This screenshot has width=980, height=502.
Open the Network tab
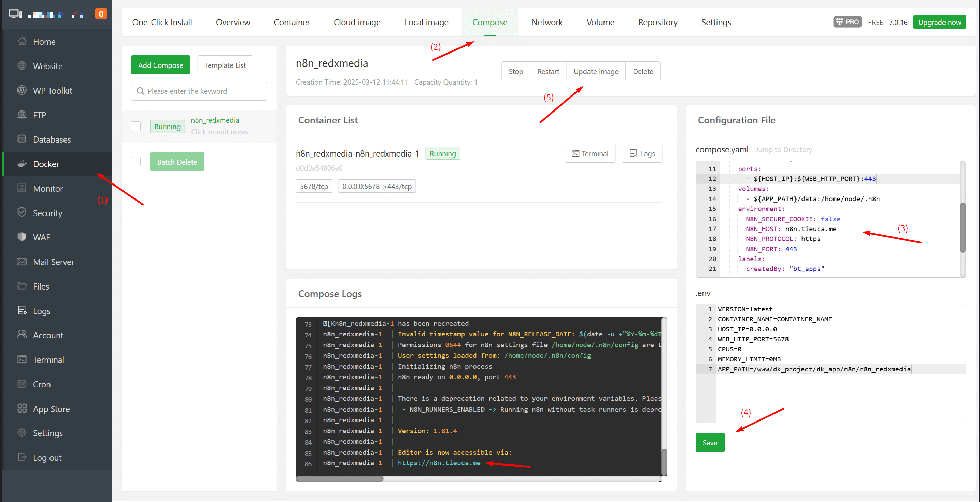click(x=547, y=22)
